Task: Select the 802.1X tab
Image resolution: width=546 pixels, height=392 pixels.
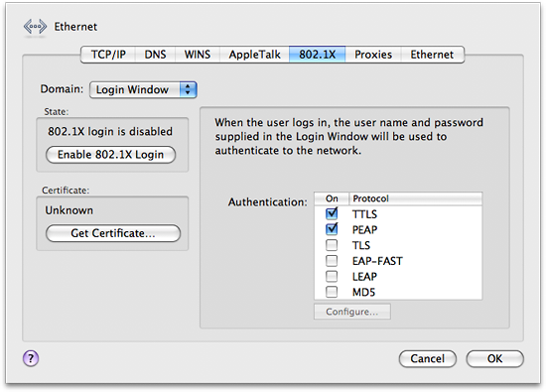Action: (318, 55)
